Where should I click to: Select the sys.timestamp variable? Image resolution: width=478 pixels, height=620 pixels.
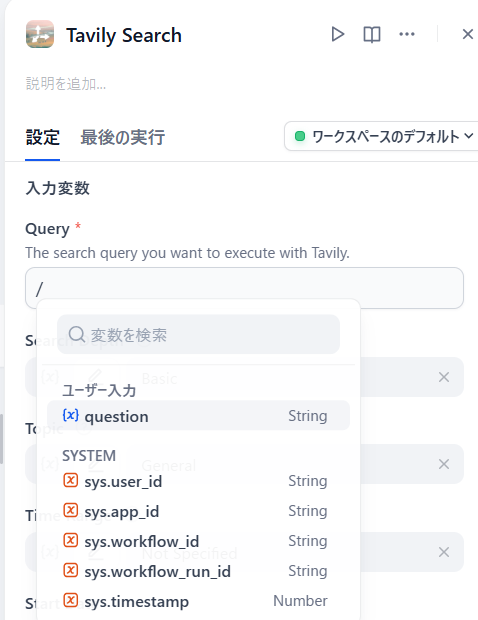198,601
